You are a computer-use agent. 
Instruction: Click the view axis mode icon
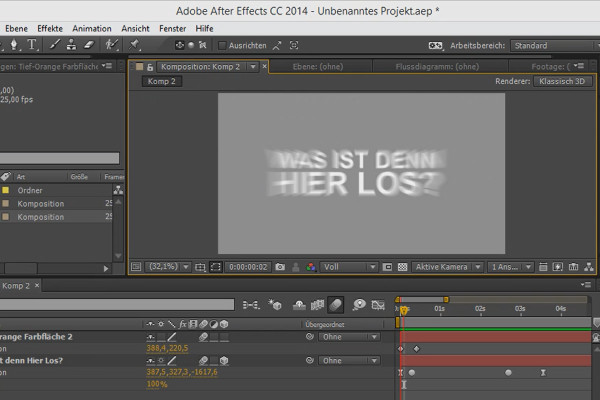click(x=202, y=45)
